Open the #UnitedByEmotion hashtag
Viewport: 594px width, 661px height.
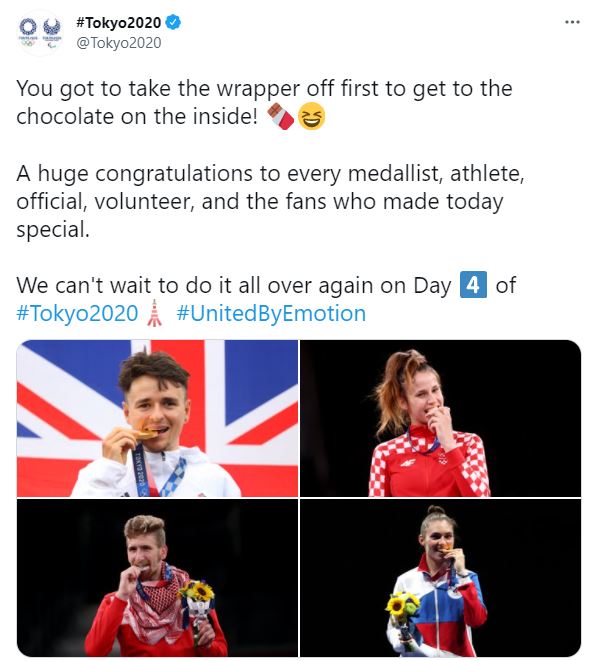click(271, 313)
